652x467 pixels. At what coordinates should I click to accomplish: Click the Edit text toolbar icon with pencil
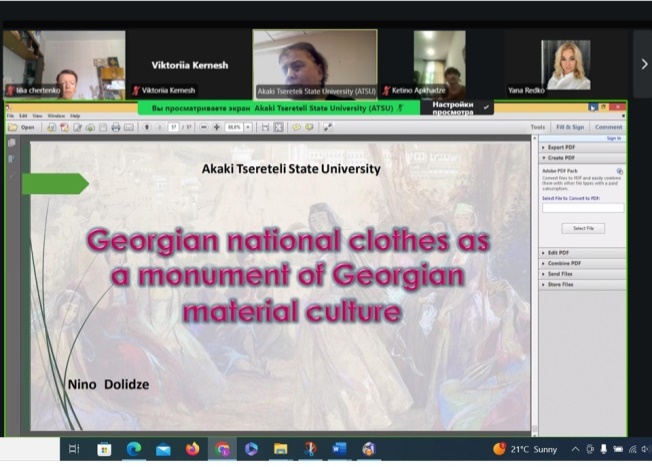click(x=77, y=127)
